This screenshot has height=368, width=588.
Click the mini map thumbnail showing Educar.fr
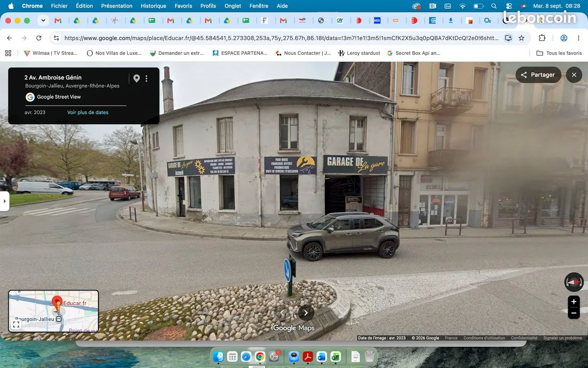tap(53, 311)
